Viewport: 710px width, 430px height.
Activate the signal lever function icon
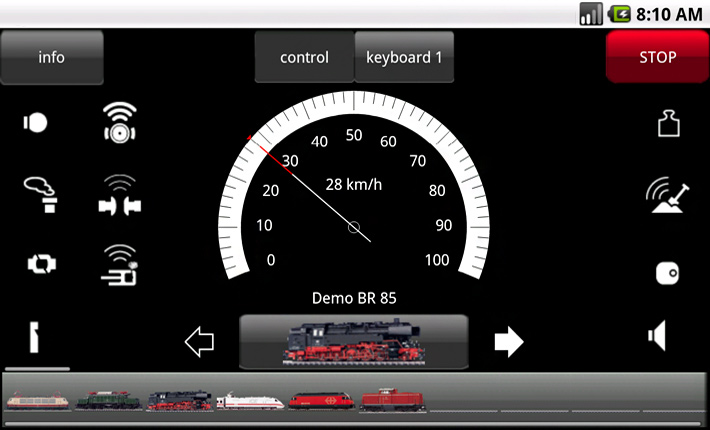point(34,337)
